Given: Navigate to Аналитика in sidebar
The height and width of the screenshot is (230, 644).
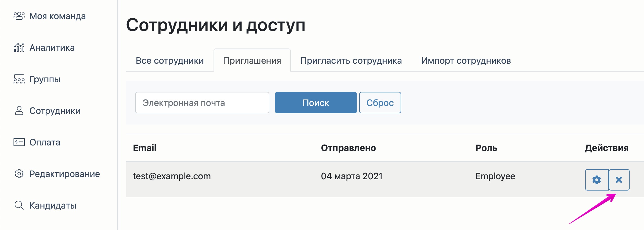Looking at the screenshot, I should tap(52, 48).
